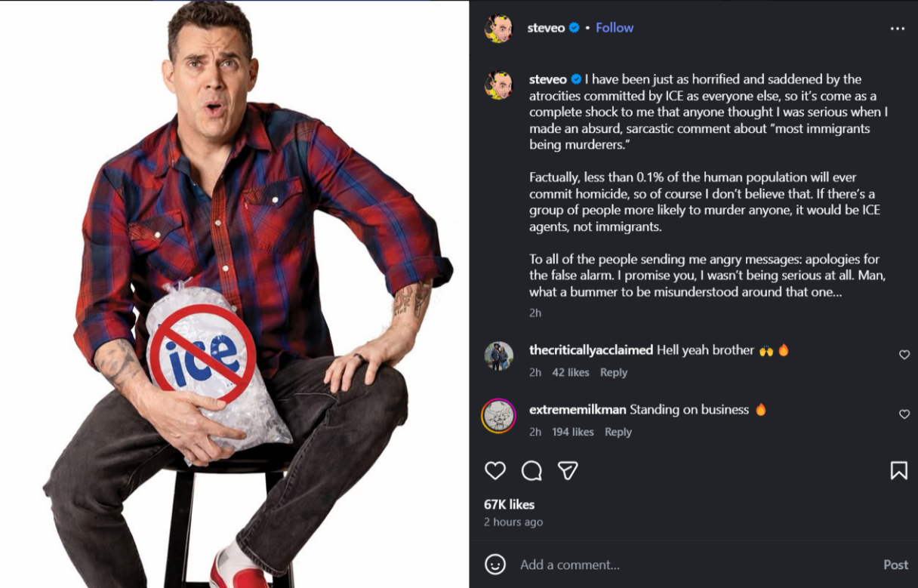Like thecriticallyacclaimed's comment
Viewport: 918px width, 588px height.
[904, 355]
